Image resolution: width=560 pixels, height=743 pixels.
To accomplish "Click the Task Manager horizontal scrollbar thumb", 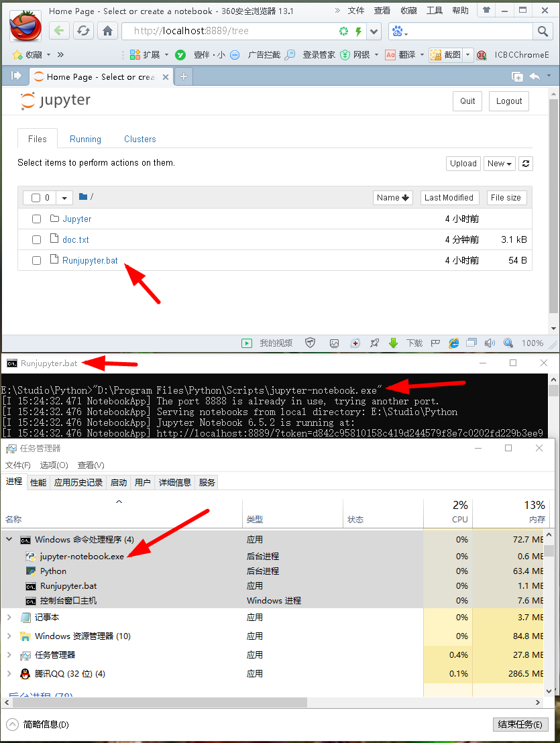I will (x=159, y=702).
